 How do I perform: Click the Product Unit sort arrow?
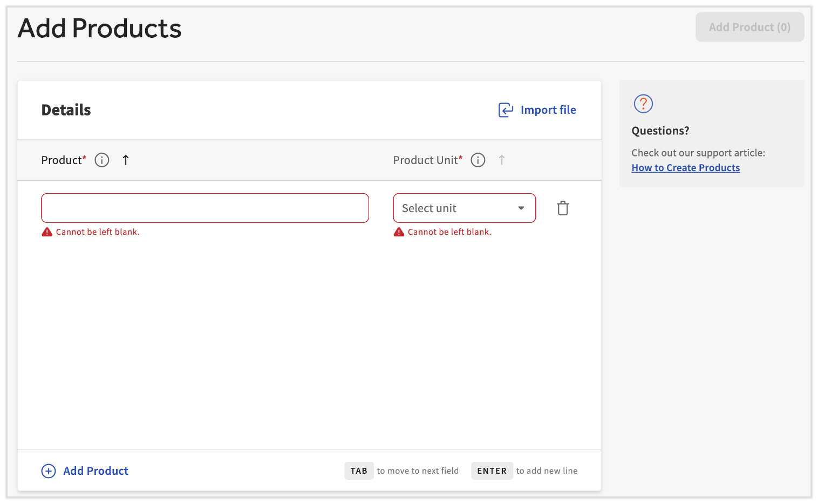502,160
